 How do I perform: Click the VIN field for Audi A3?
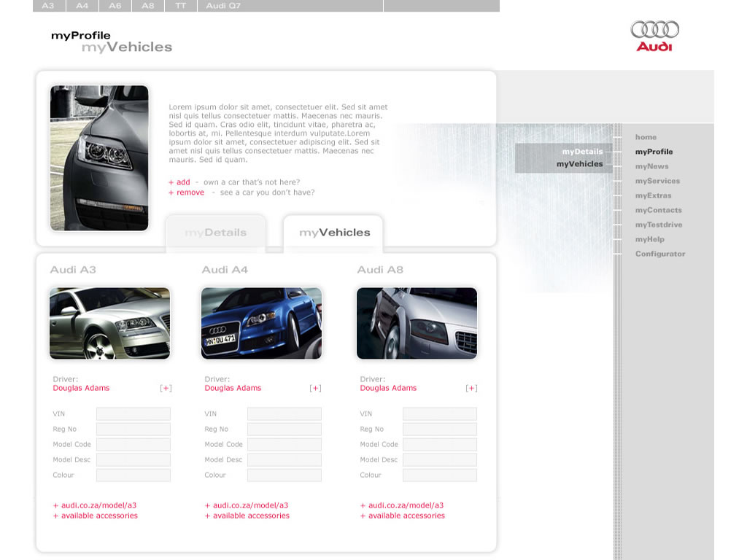(x=133, y=414)
